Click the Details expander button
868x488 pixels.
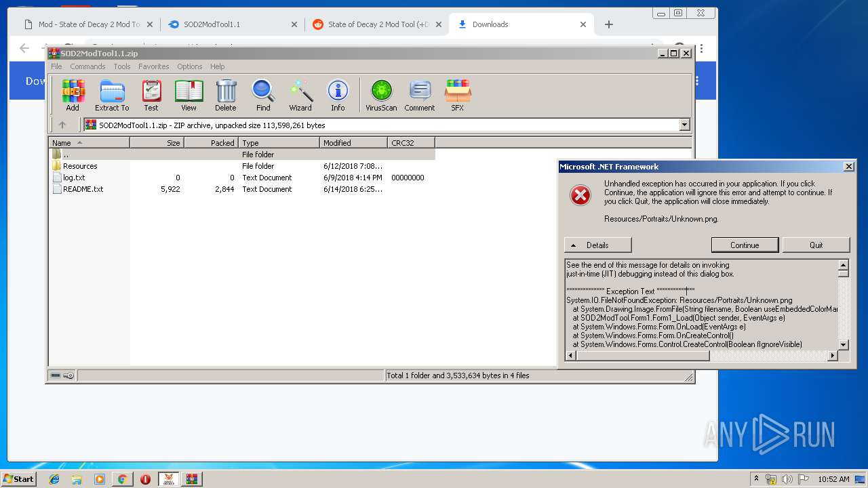(597, 245)
